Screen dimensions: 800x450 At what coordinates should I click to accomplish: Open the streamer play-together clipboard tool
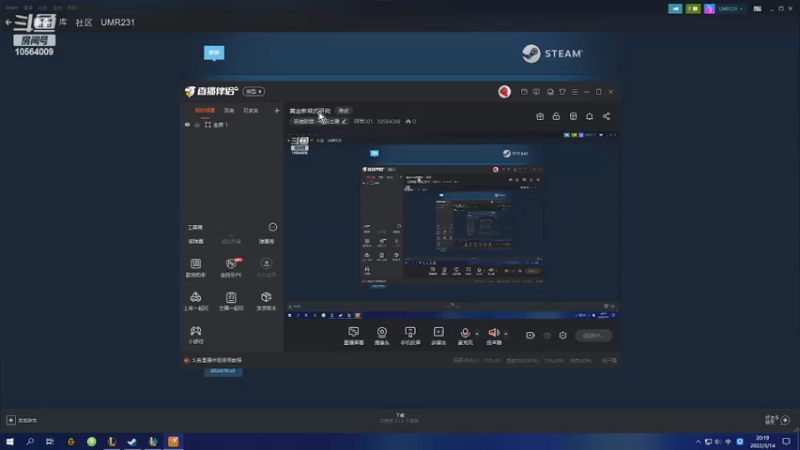(231, 301)
